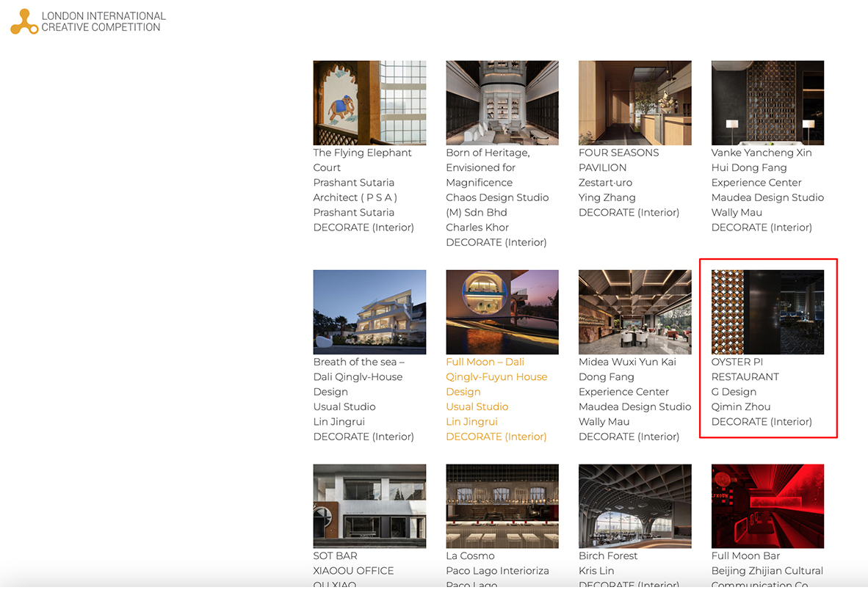This screenshot has height=612, width=868.
Task: Click the "XIAOOU OFFICE" studio name
Action: pos(353,570)
